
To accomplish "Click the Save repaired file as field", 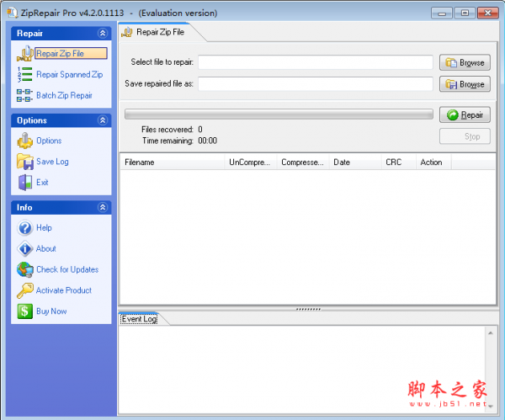I will pyautogui.click(x=316, y=84).
